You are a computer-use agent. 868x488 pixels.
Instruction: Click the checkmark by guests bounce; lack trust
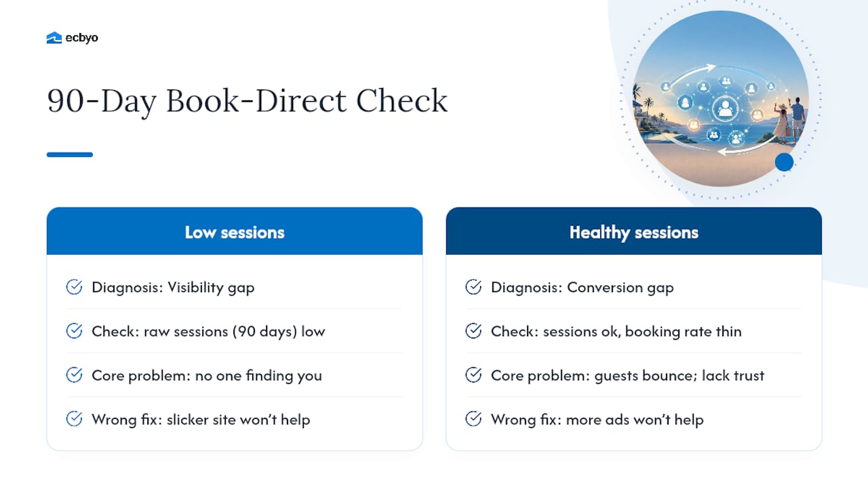pyautogui.click(x=473, y=375)
